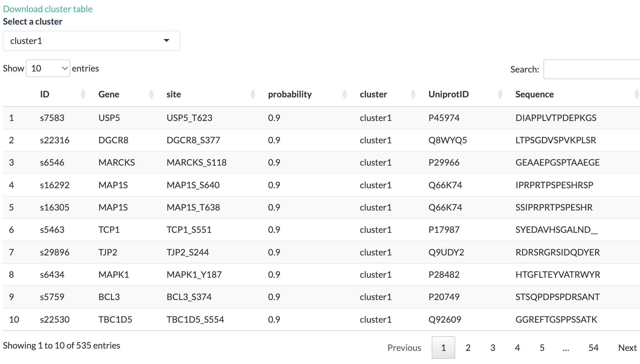The height and width of the screenshot is (364, 640).
Task: Download the cluster table
Action: 48,9
